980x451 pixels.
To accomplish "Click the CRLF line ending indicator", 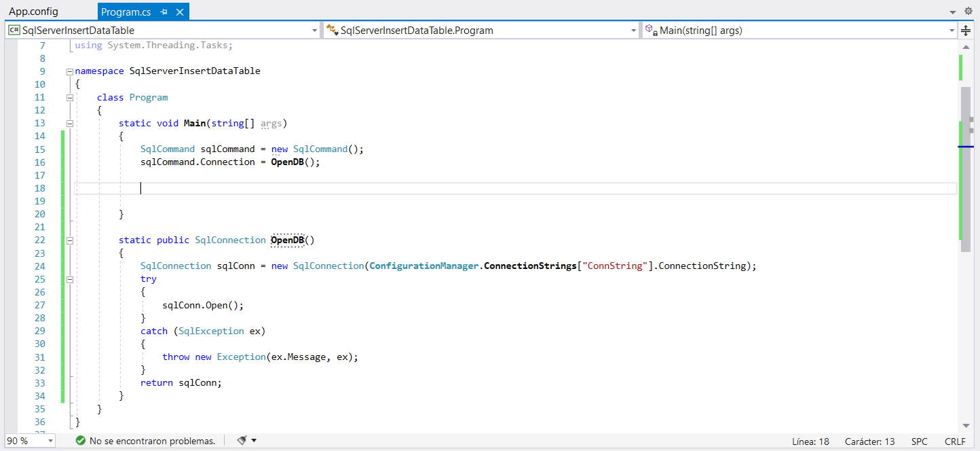I will click(955, 441).
